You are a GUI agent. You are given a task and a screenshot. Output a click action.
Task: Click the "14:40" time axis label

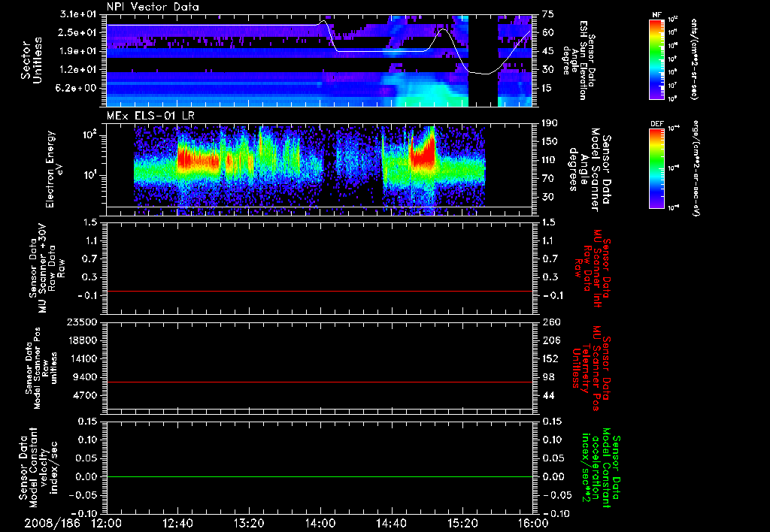(x=391, y=524)
